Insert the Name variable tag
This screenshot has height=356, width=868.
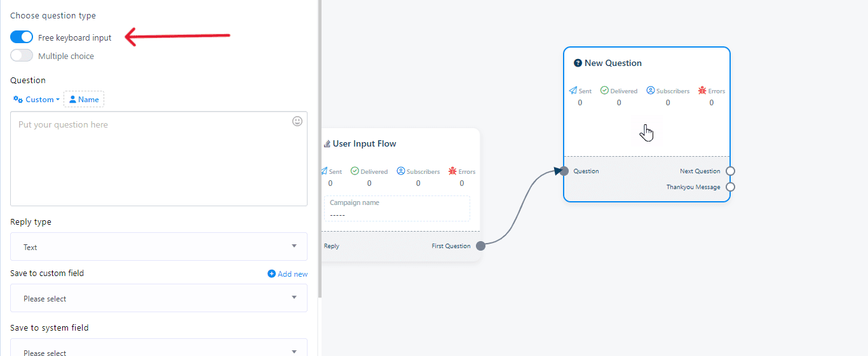point(84,100)
